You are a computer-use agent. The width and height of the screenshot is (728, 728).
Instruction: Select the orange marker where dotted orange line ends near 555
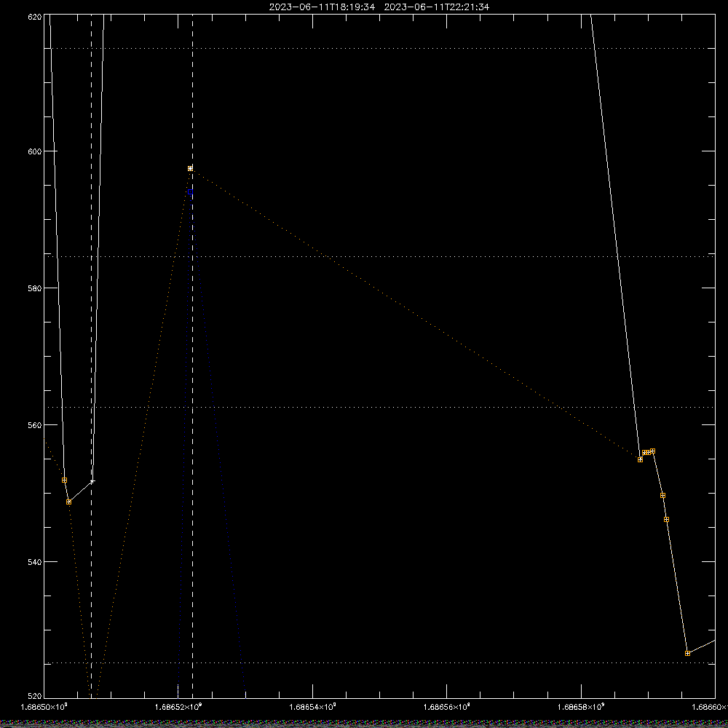point(640,459)
